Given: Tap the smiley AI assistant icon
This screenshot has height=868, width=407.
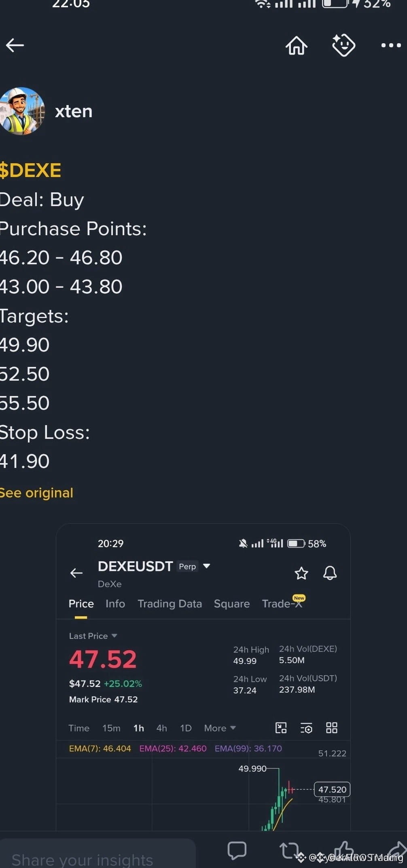Looking at the screenshot, I should 343,45.
